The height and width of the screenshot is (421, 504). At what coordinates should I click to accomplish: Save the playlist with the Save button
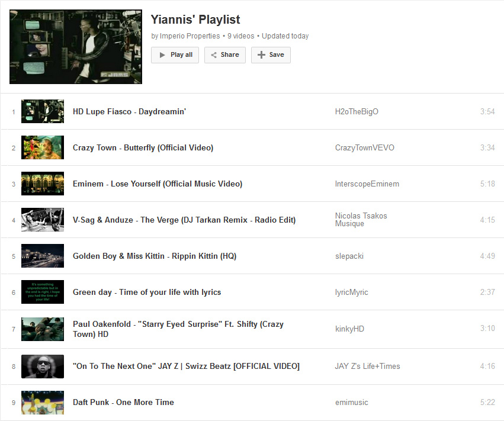(271, 55)
